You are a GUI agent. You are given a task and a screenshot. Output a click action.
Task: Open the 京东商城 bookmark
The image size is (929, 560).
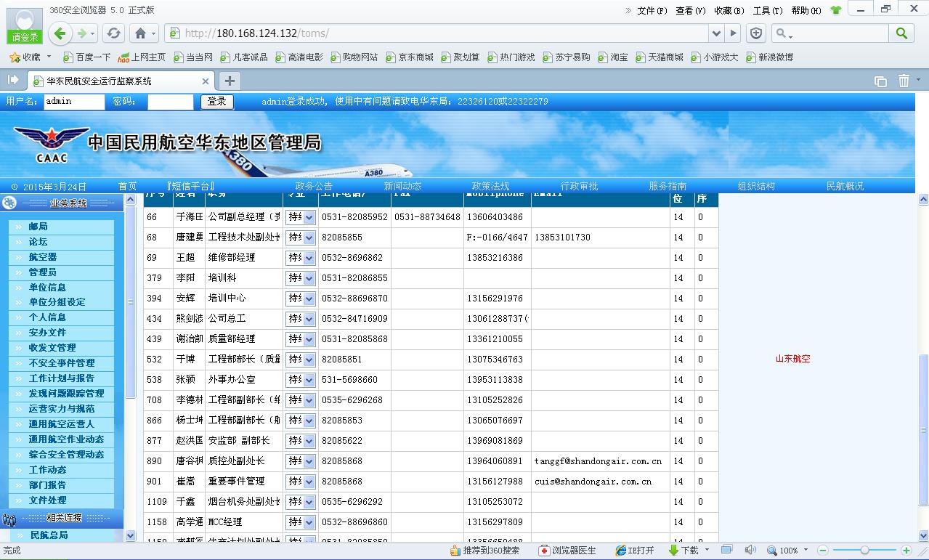point(410,57)
